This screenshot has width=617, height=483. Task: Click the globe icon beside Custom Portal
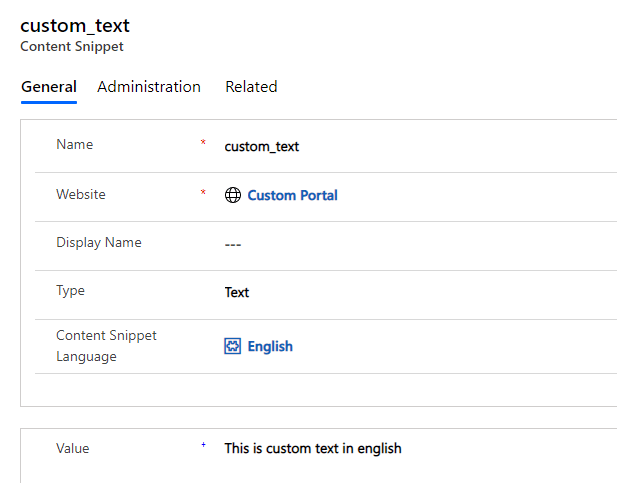233,195
